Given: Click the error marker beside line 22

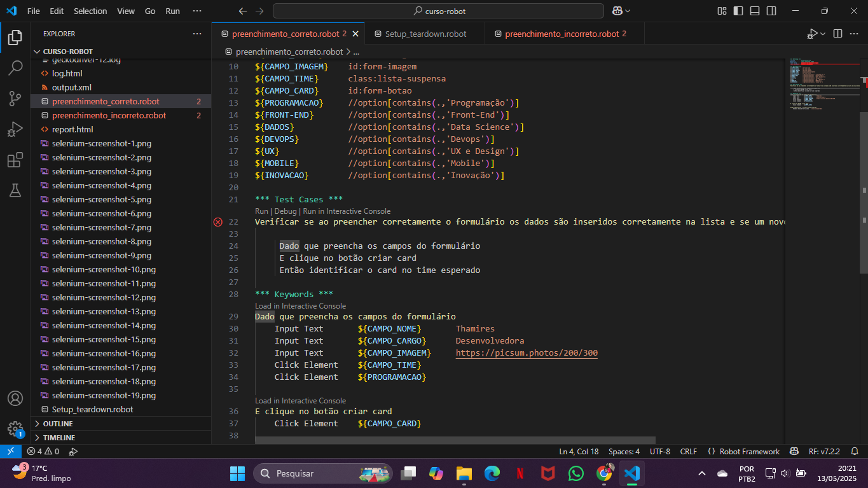Looking at the screenshot, I should coord(218,222).
